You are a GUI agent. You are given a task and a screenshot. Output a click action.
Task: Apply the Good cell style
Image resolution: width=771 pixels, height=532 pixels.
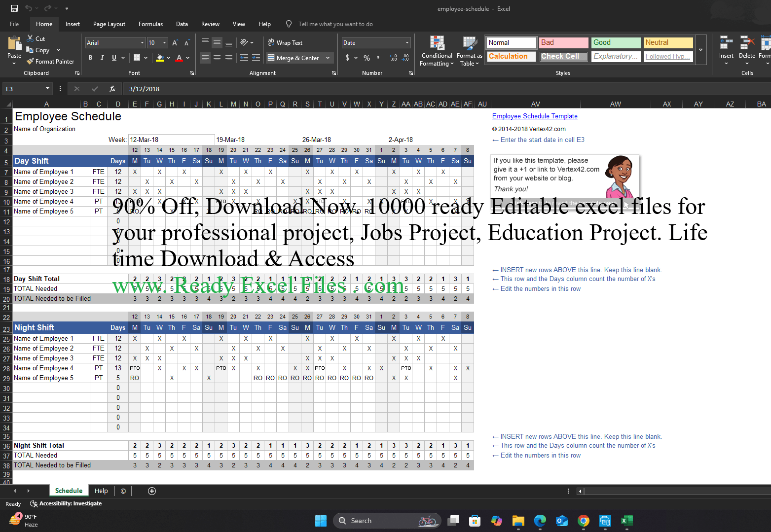(x=616, y=42)
